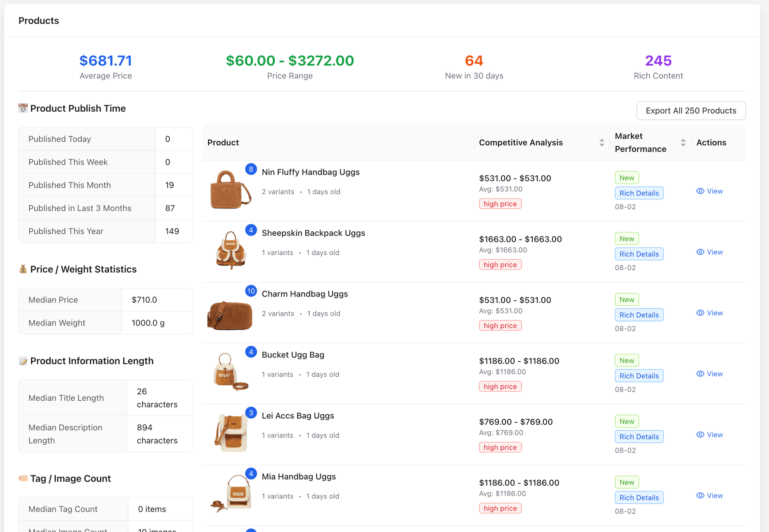Click the high price tag on Bucket Ugg Bag row
Viewport: 769px width, 532px height.
[500, 386]
